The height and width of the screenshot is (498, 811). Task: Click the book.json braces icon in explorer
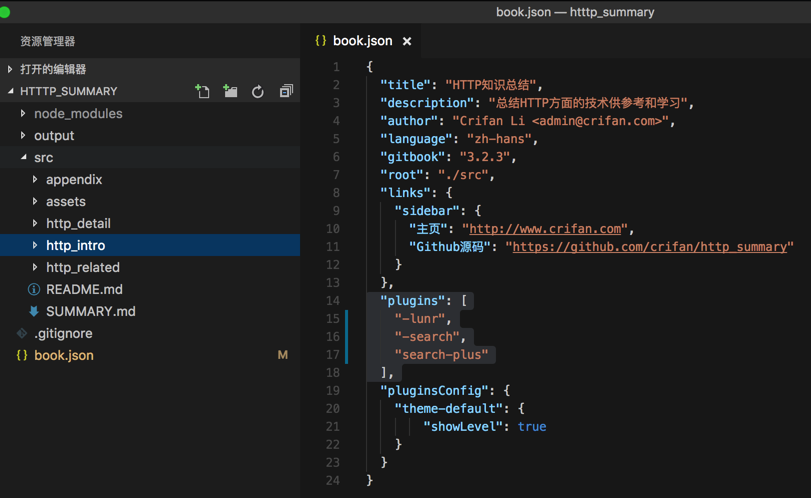point(22,355)
